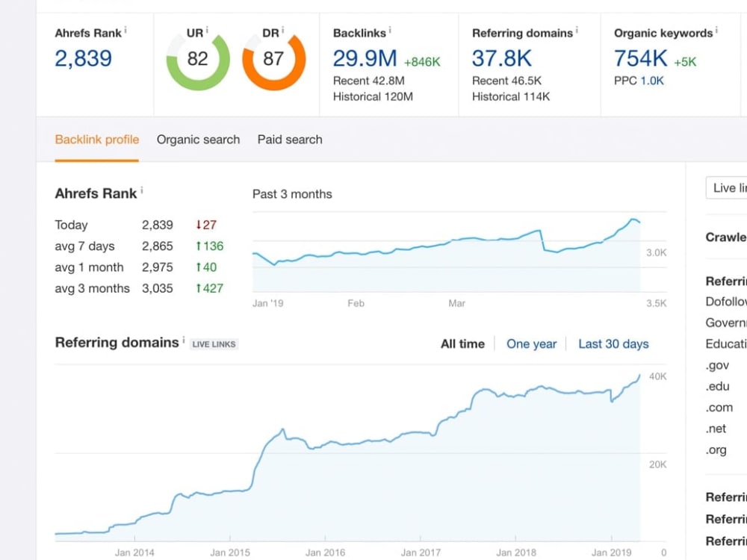Click the Recent 46.5K domains text
The height and width of the screenshot is (560, 747).
(x=506, y=81)
